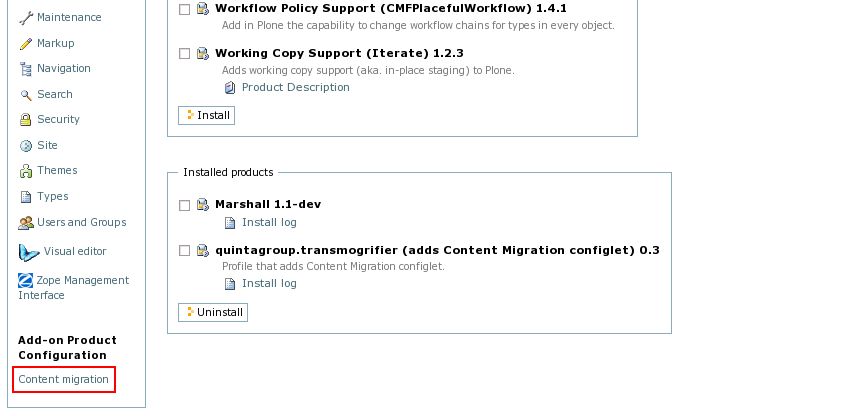
Task: Click the Users and Groups icon
Action: click(26, 223)
